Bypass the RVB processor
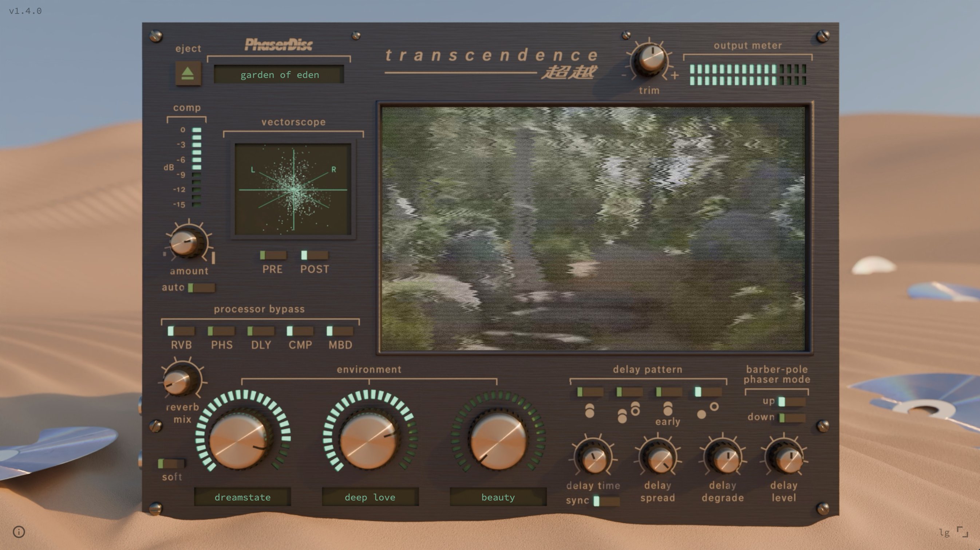 click(x=181, y=331)
